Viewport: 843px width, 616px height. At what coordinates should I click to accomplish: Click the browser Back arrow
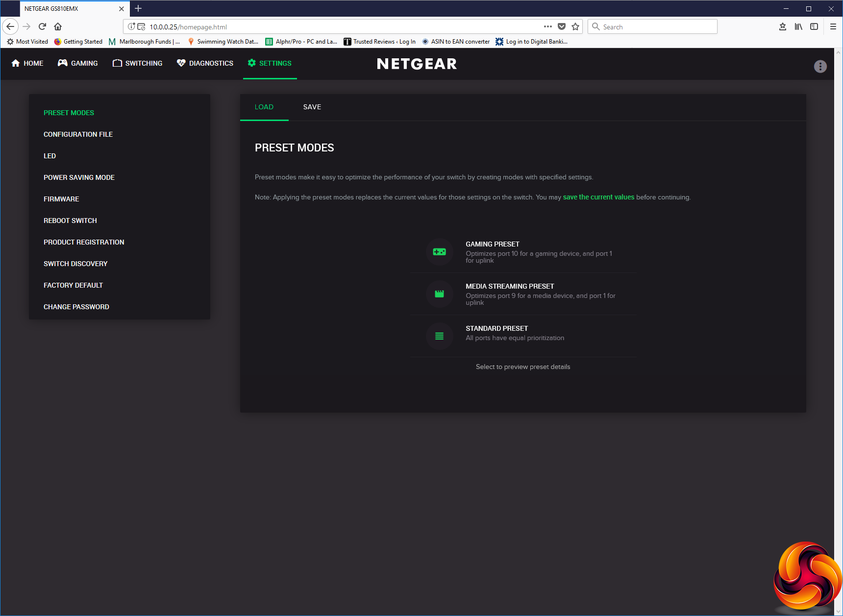coord(10,26)
